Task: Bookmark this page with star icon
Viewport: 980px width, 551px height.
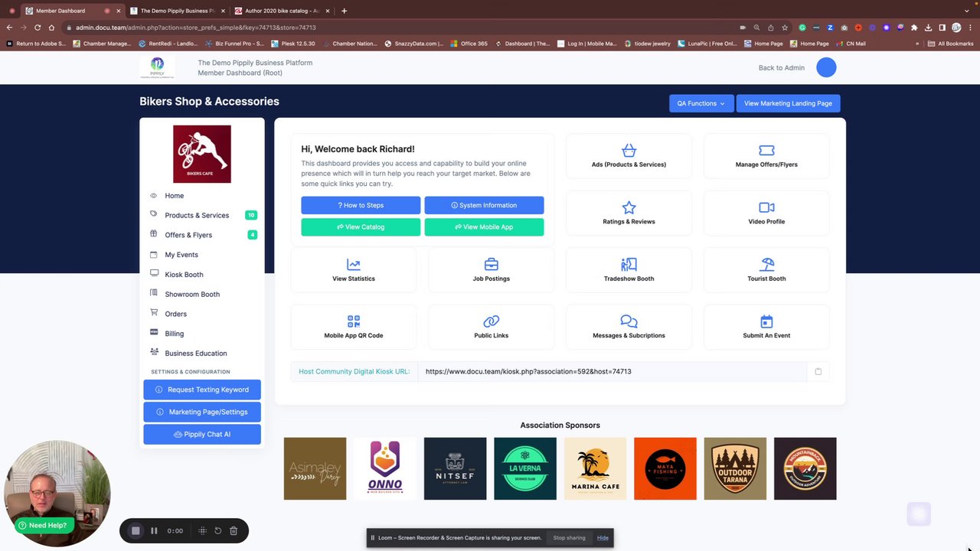Action: 785,28
